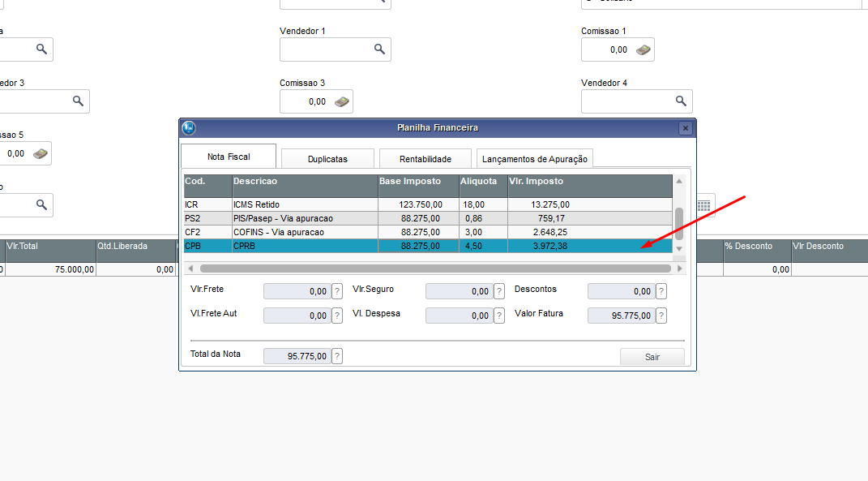Click the tax table scroll down arrow
The height and width of the screenshot is (481, 868).
tap(679, 249)
